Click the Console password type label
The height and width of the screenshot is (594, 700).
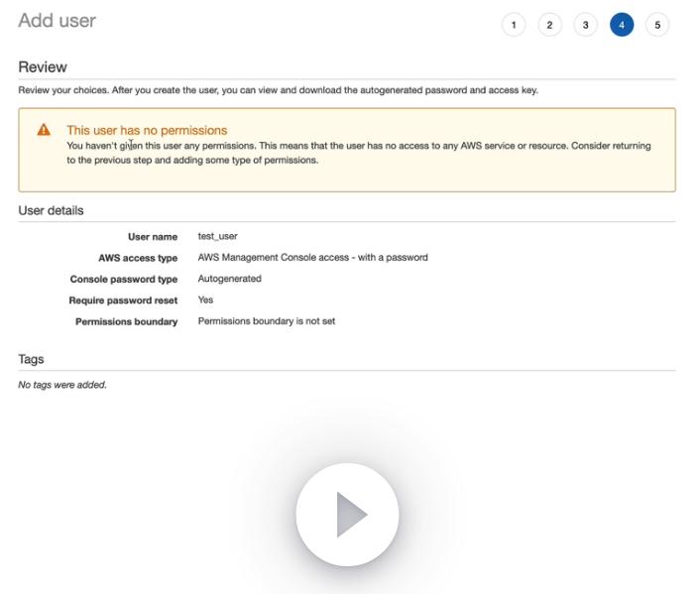click(x=123, y=279)
